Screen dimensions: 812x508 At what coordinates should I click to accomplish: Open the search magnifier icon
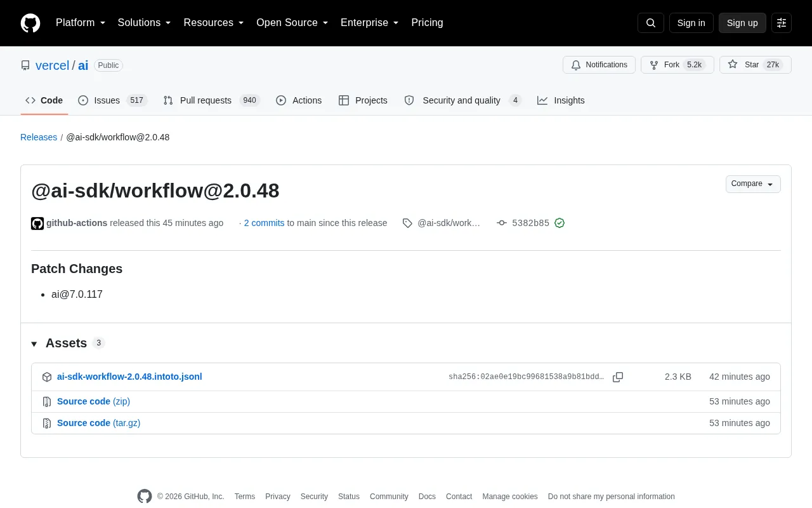651,23
